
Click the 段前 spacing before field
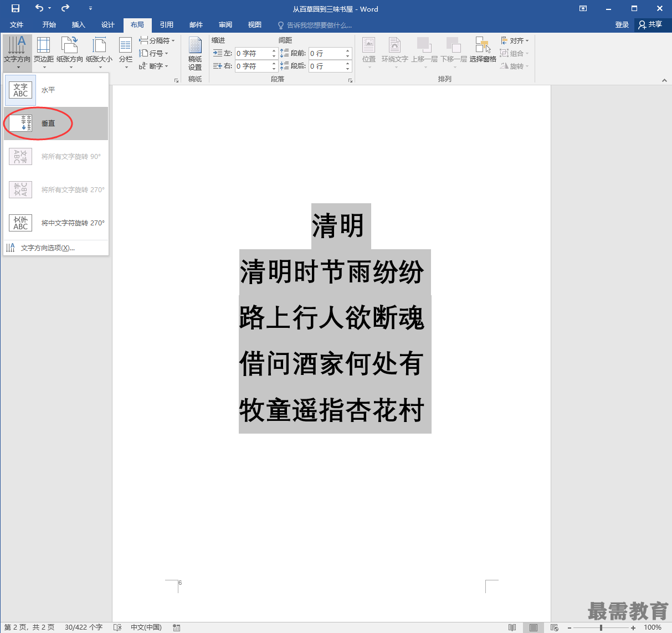click(x=326, y=53)
